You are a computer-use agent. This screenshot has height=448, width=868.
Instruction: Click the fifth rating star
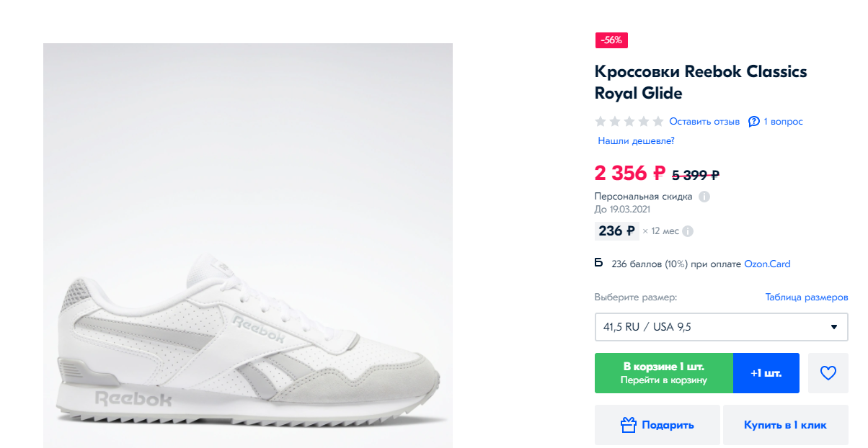pyautogui.click(x=657, y=122)
